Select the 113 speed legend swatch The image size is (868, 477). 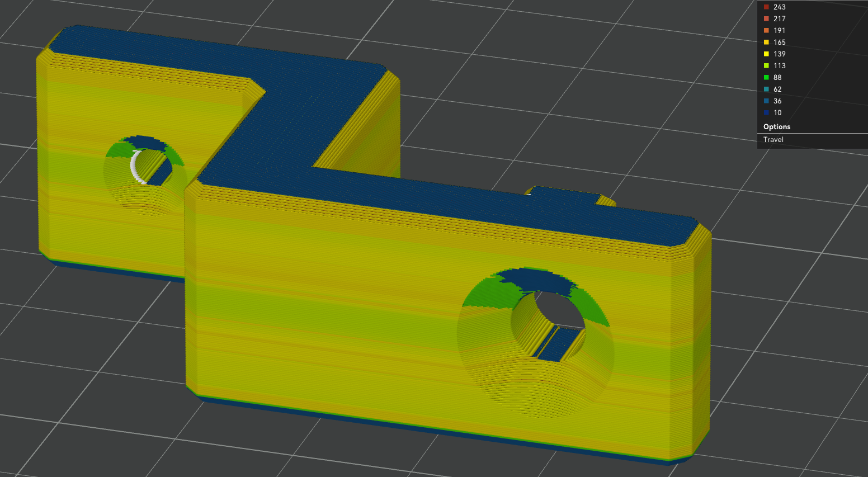(x=765, y=65)
